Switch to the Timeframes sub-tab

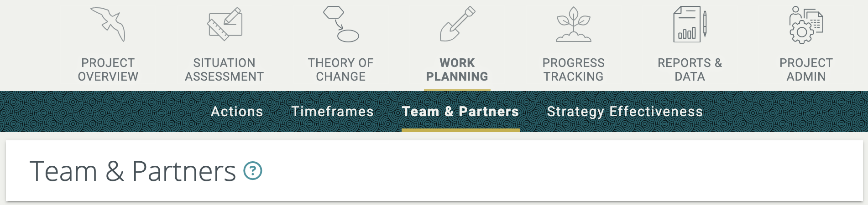pos(333,112)
